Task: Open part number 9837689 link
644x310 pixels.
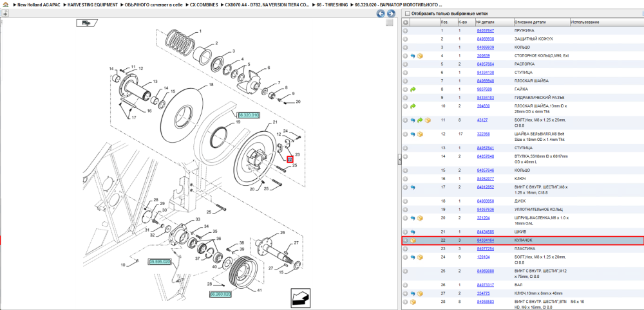Action: click(x=484, y=89)
